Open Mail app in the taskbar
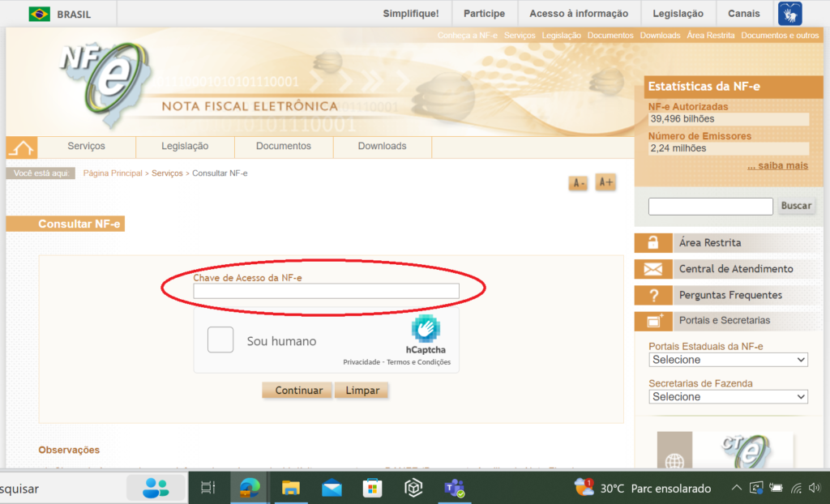Screen dimensions: 830x504 click(x=332, y=488)
